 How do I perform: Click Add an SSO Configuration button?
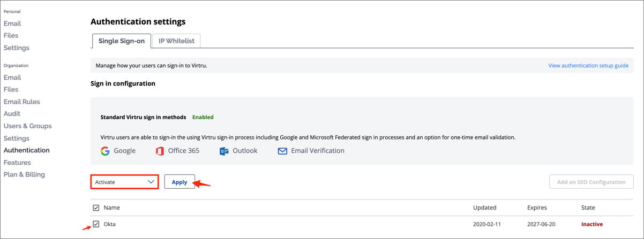click(x=591, y=182)
